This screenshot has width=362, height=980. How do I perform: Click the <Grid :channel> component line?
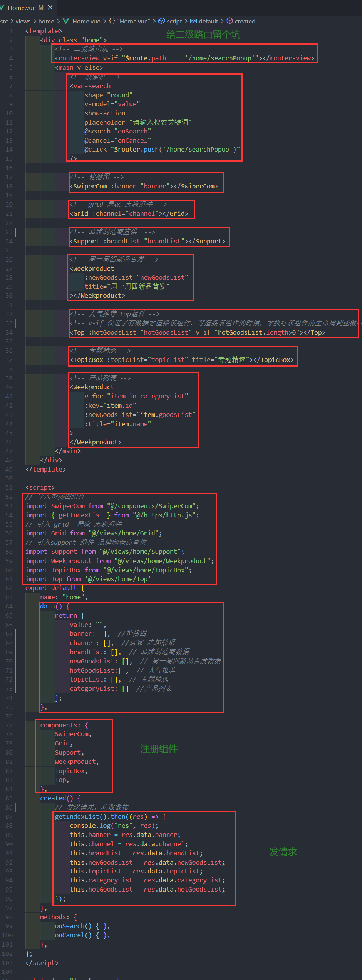(129, 213)
